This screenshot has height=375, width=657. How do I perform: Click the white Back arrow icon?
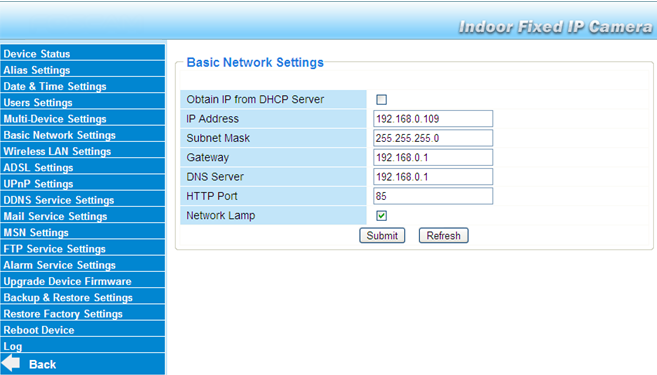(11, 363)
